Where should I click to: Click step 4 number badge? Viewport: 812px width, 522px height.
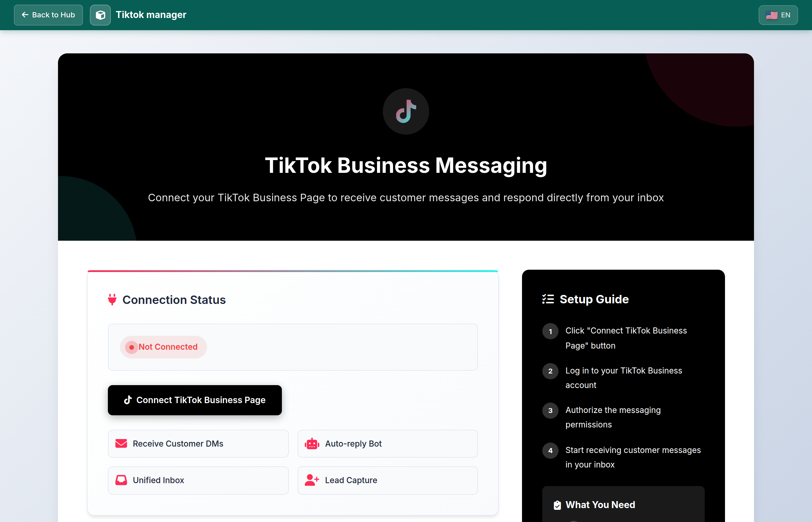pyautogui.click(x=550, y=450)
